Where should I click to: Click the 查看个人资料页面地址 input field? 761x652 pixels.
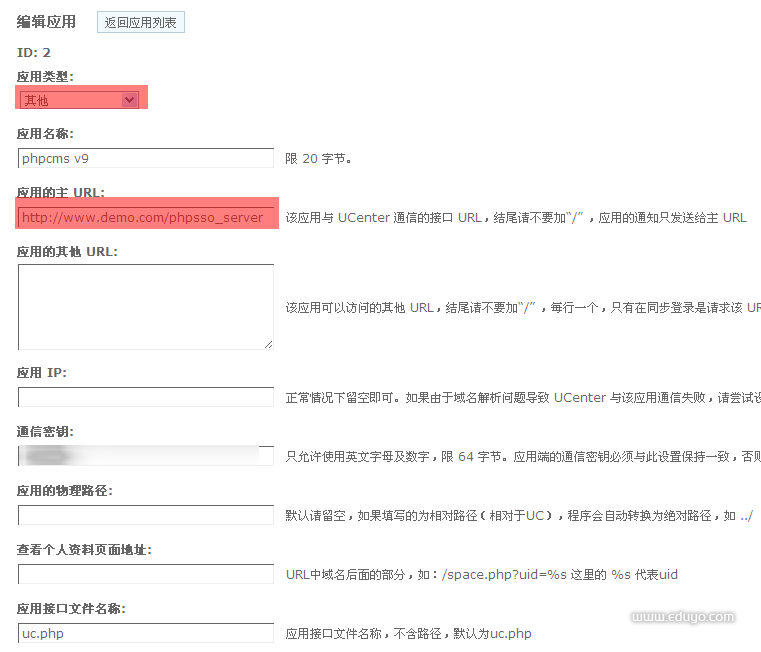(145, 574)
